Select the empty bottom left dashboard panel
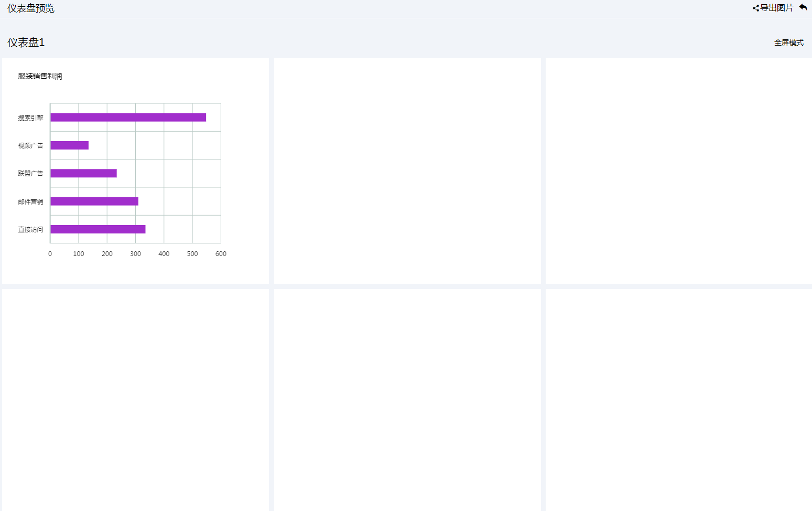Image resolution: width=812 pixels, height=511 pixels. point(135,400)
